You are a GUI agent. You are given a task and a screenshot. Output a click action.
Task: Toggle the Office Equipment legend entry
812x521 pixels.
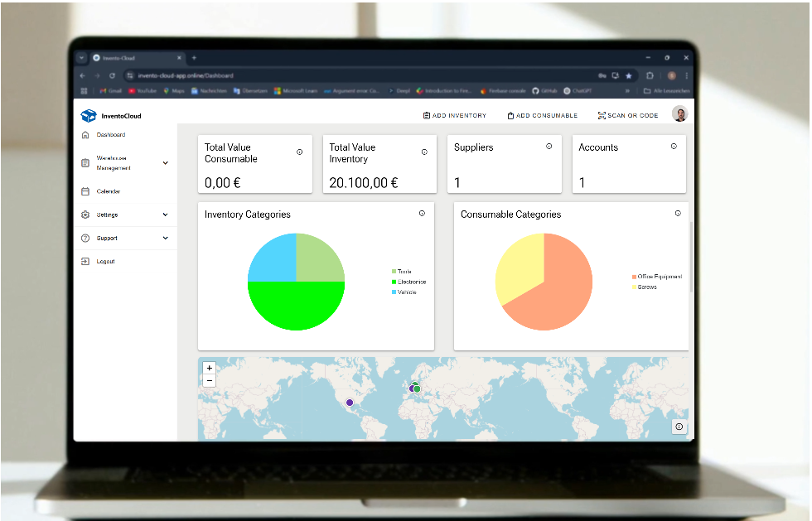tap(656, 277)
